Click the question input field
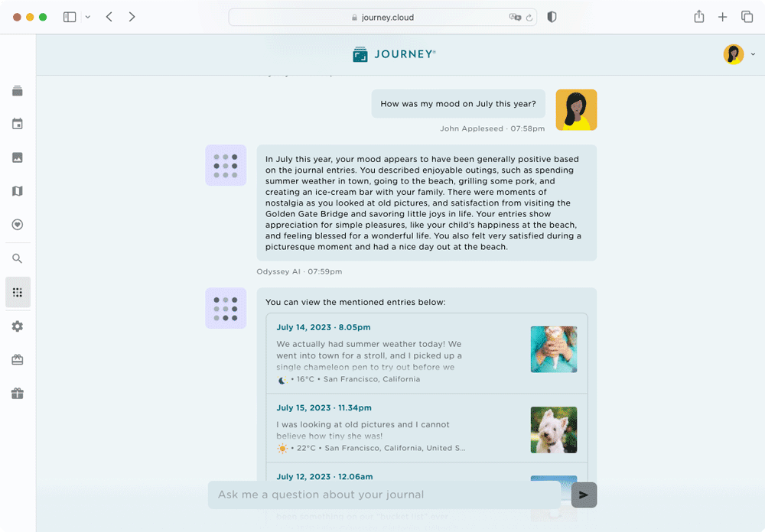 point(382,495)
